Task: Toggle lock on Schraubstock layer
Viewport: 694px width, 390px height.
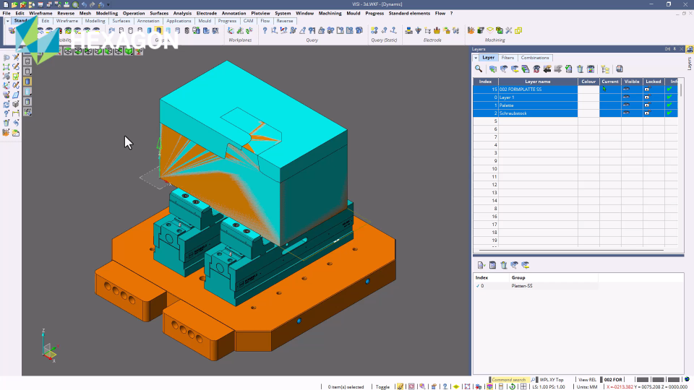Action: (647, 113)
